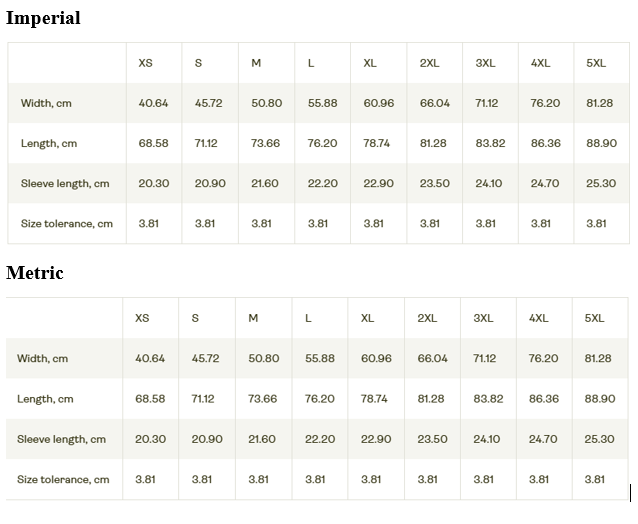Click Length, cm label in Metric table

[x=45, y=399]
